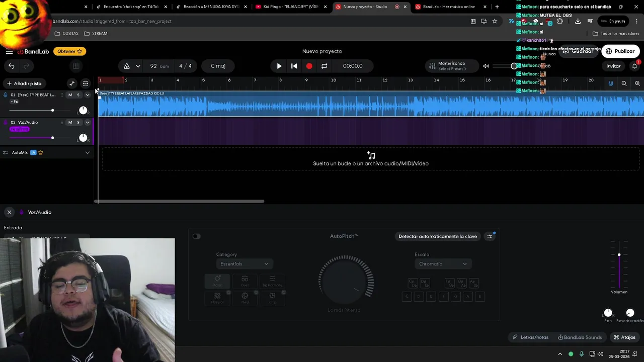The height and width of the screenshot is (362, 644).
Task: Adjust the master volume slider
Action: (505, 66)
